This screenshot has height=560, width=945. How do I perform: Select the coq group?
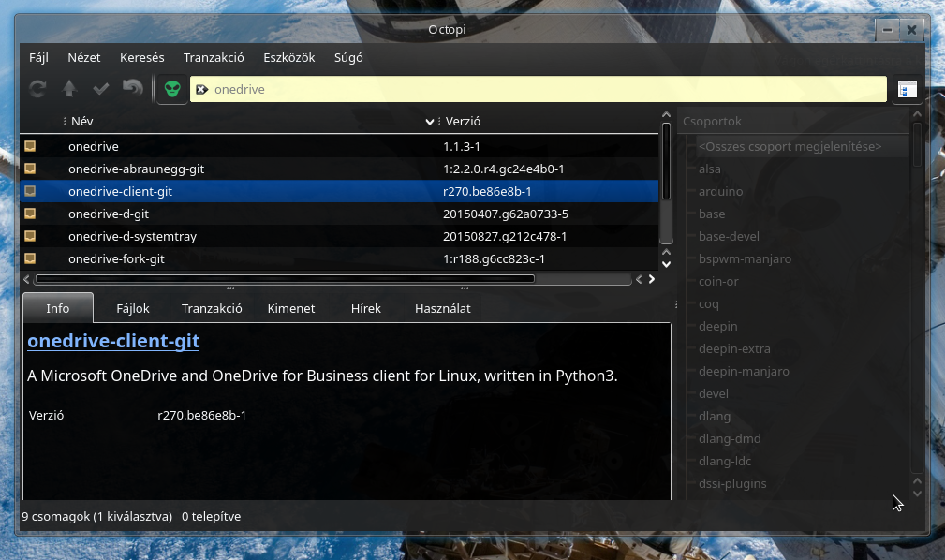[709, 303]
